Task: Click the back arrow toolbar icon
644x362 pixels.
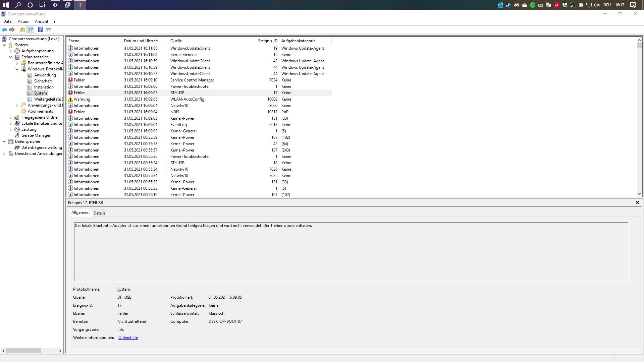Action: (x=4, y=30)
